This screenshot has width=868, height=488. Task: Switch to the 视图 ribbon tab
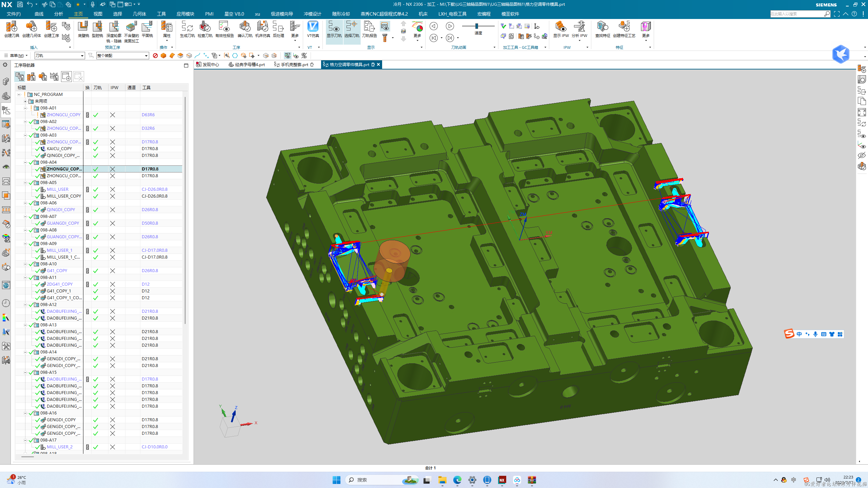tap(98, 14)
